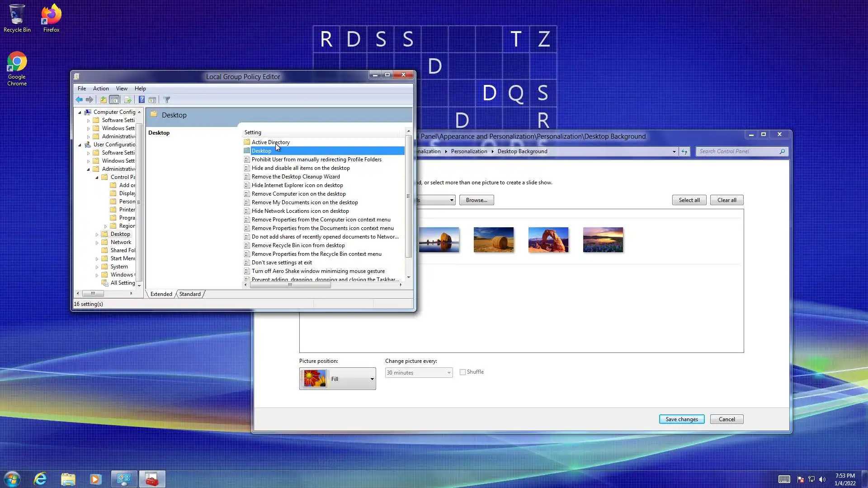Viewport: 868px width, 488px height.
Task: Open the Picture position Fill dropdown
Action: tap(338, 379)
